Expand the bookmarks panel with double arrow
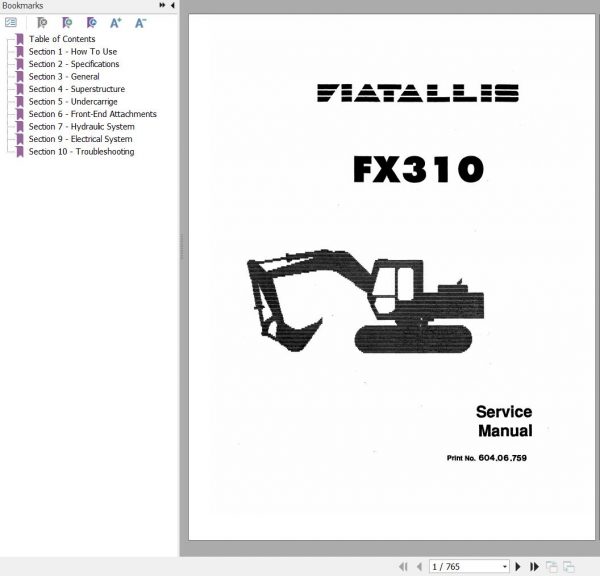The height and width of the screenshot is (576, 600). (162, 5)
